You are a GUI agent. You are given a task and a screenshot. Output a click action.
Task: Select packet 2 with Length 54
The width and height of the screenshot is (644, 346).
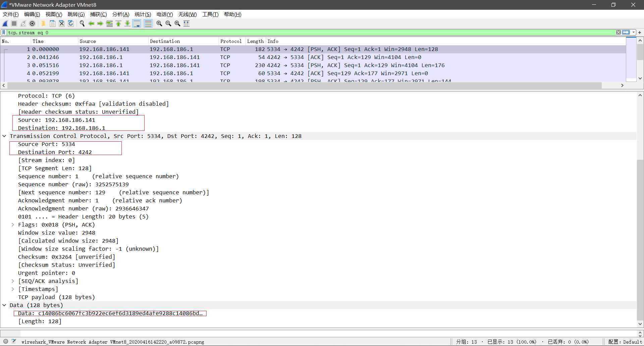(x=313, y=57)
